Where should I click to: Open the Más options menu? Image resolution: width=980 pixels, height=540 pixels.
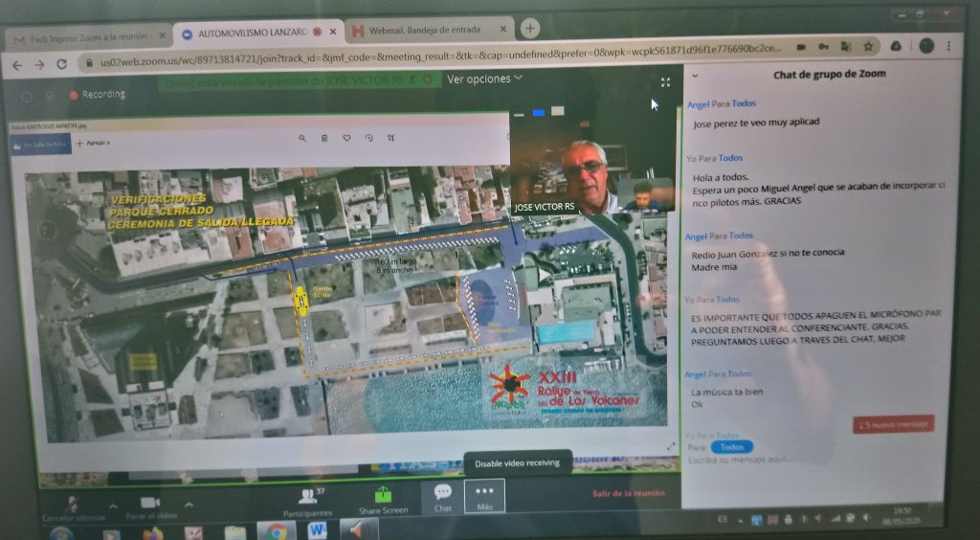point(484,495)
